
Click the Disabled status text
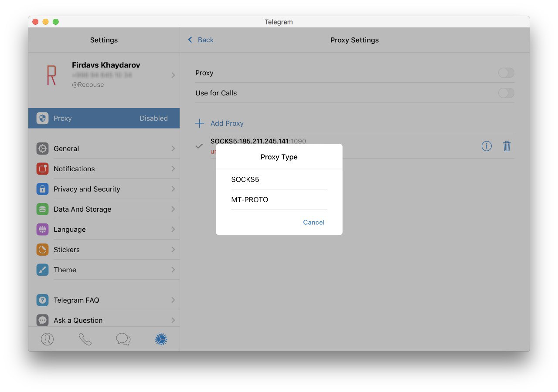point(153,118)
